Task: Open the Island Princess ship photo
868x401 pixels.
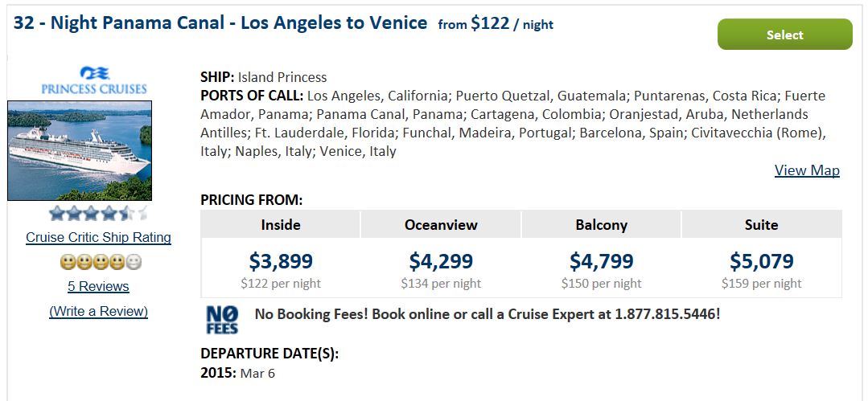Action: point(79,150)
